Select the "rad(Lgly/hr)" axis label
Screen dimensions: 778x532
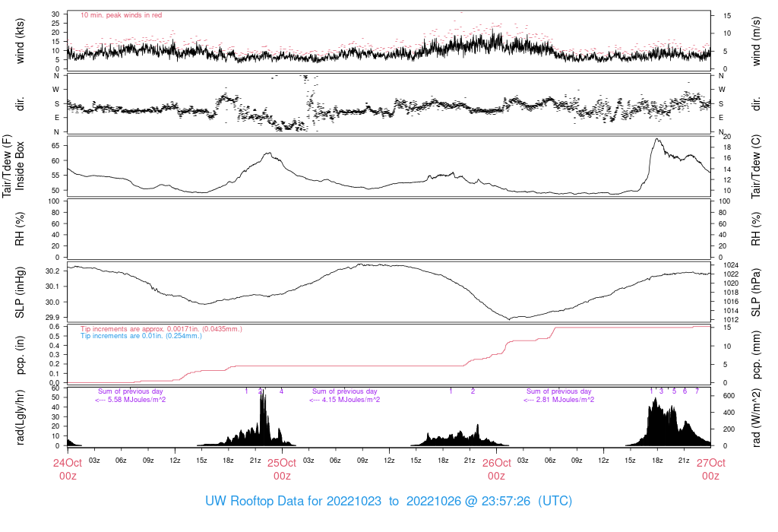coord(20,417)
